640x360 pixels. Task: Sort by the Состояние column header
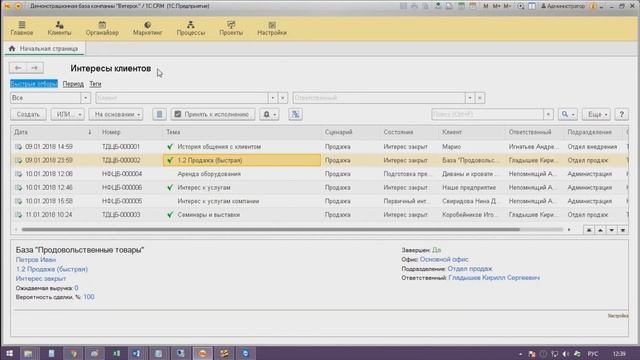click(x=409, y=132)
